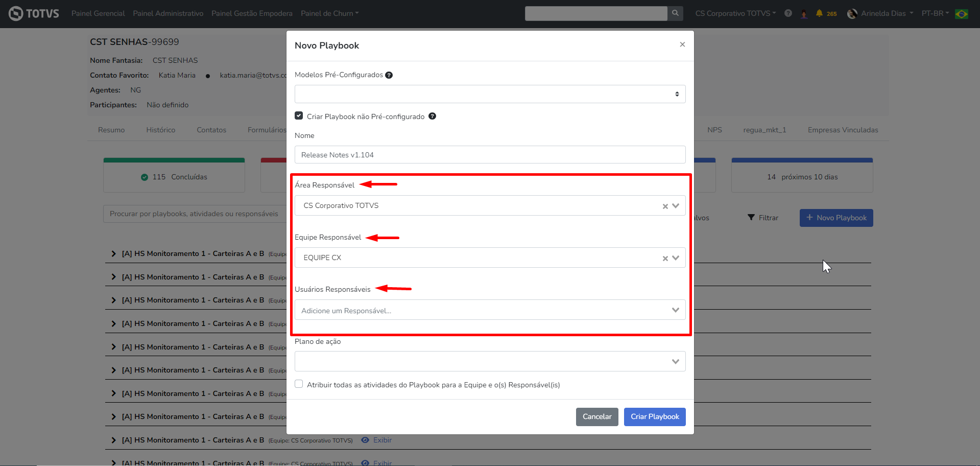Click the Criar Playbook button

(655, 416)
